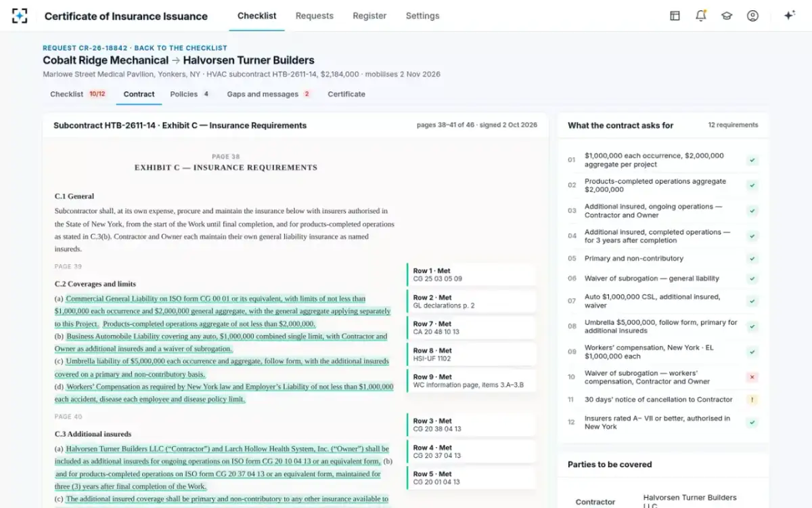
Task: Click the C.2 Coverages and limits heading
Action: click(x=95, y=284)
